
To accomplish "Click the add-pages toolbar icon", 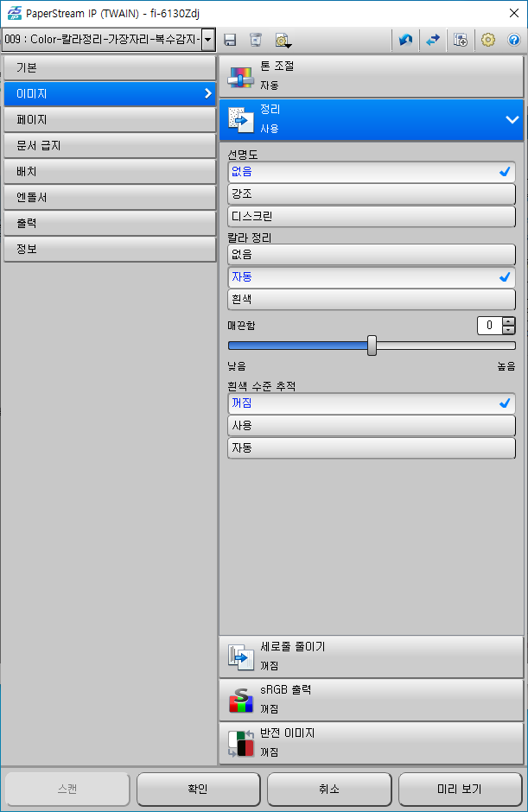I will point(460,40).
